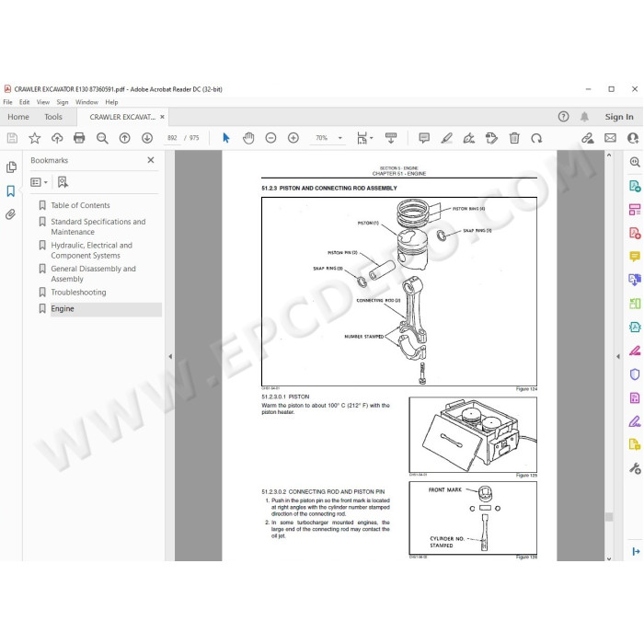644x644 pixels.
Task: Go to the Troubleshooting bookmark
Action: point(78,292)
